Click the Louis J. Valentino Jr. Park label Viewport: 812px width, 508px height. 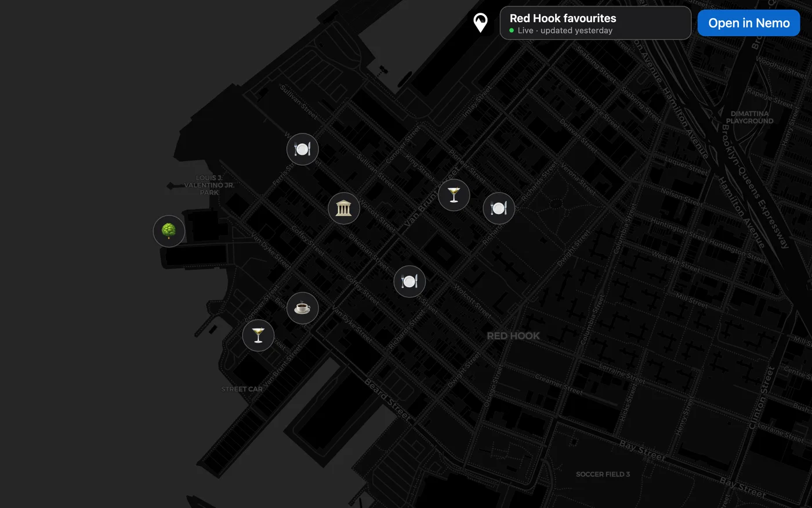click(209, 185)
